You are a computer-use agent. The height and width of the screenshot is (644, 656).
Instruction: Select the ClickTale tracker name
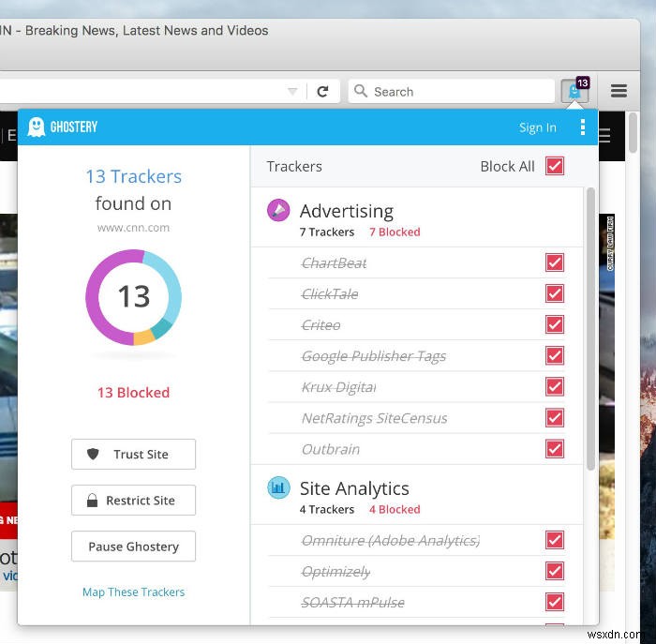click(x=330, y=294)
